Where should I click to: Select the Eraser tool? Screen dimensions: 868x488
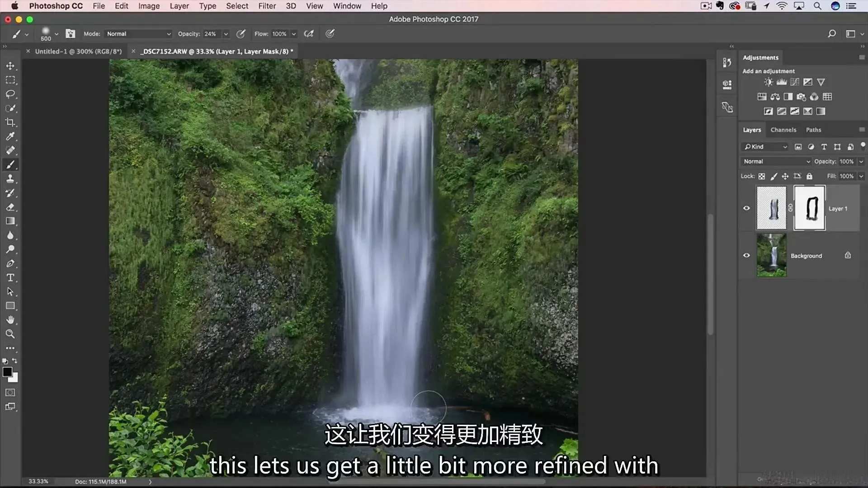10,207
